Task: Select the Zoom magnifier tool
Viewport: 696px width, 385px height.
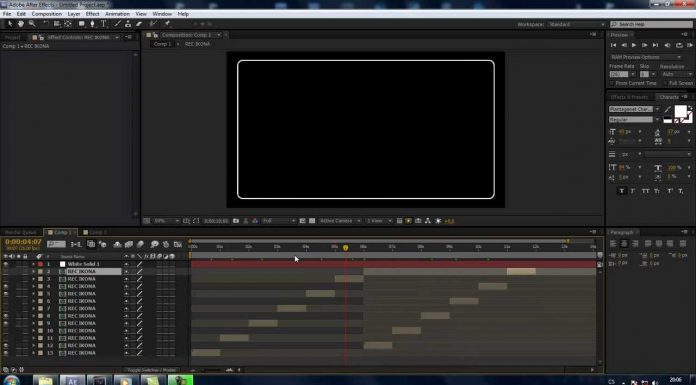Action: (x=32, y=24)
